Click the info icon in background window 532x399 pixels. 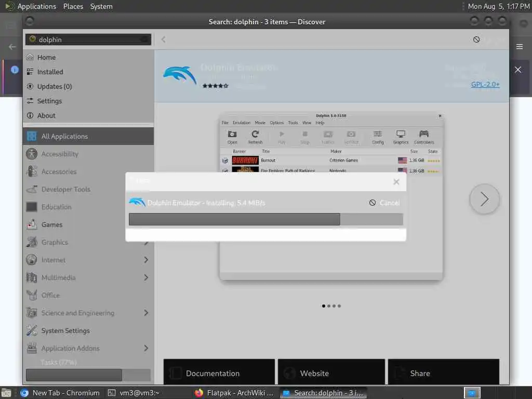pyautogui.click(x=15, y=70)
